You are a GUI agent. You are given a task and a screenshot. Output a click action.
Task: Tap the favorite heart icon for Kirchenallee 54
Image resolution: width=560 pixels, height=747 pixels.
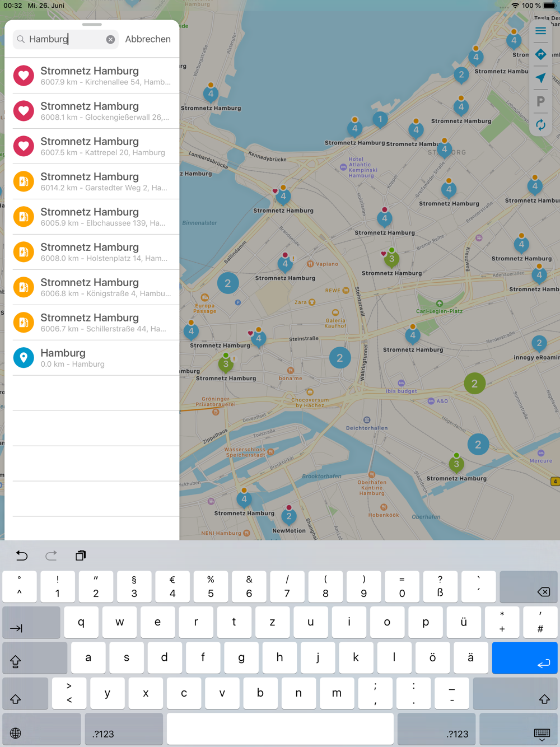(24, 76)
